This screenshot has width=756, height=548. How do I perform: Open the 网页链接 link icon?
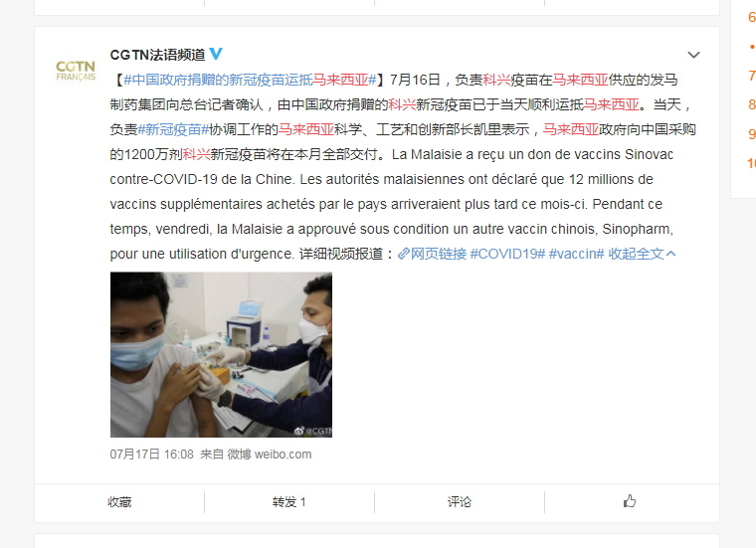click(x=403, y=254)
